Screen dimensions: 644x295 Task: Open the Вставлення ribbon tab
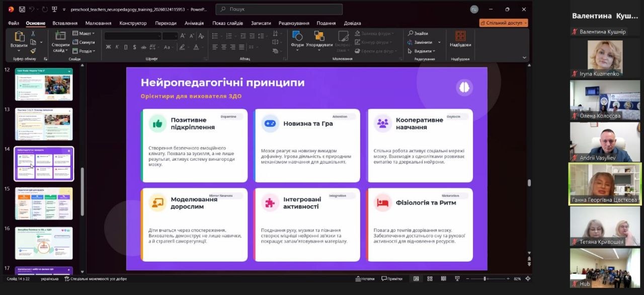[65, 23]
